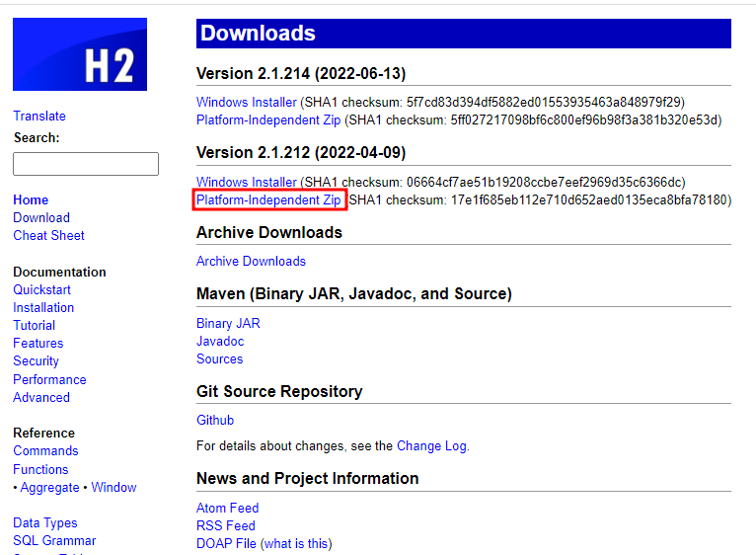Click the Maven (Binary JAR, Javadoc, and Source) heading
The height and width of the screenshot is (555, 756).
(x=354, y=294)
